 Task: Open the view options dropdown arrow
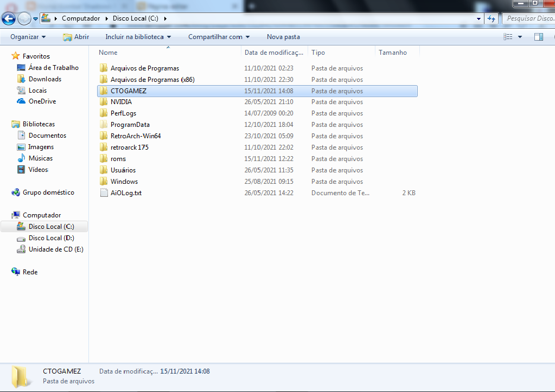pyautogui.click(x=520, y=37)
